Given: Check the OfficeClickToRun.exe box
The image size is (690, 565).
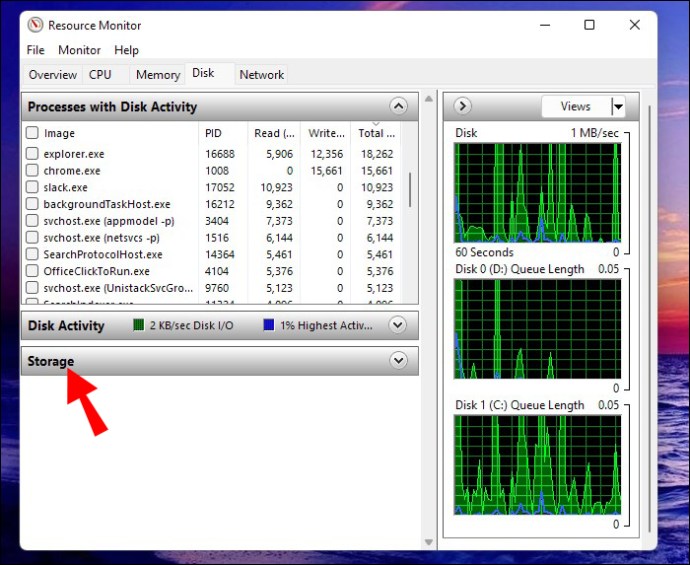Looking at the screenshot, I should [x=32, y=271].
